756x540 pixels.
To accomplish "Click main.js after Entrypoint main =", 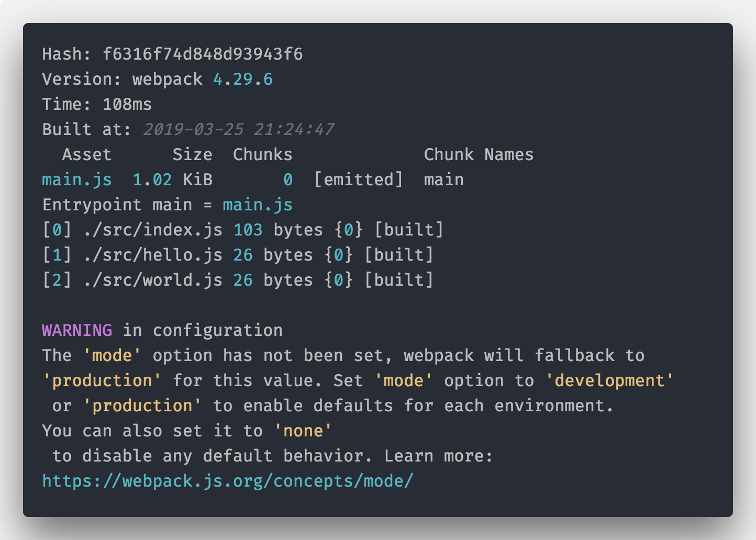I will coord(258,205).
